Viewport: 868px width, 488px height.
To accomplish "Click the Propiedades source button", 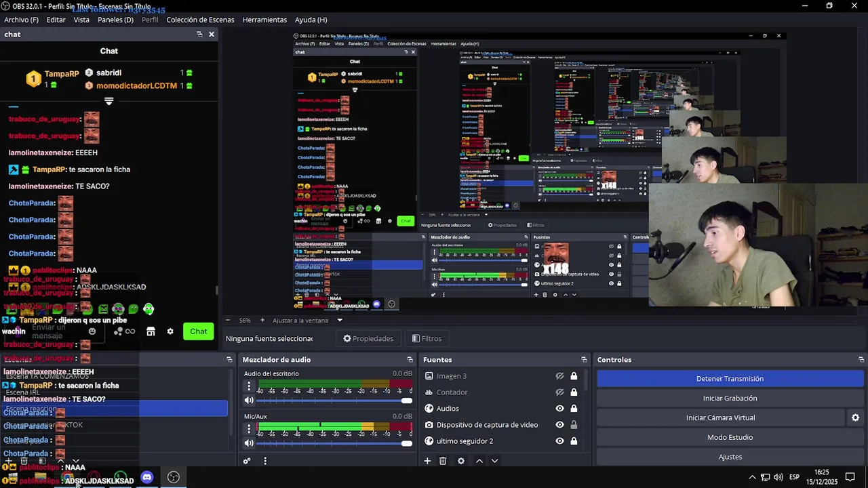I will tap(368, 338).
